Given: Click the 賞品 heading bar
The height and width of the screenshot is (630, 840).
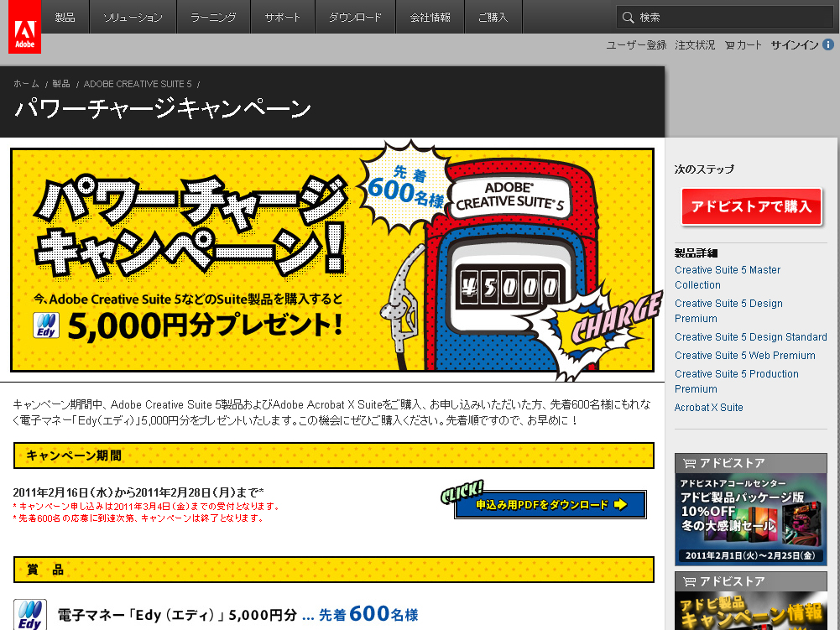Looking at the screenshot, I should (x=334, y=570).
